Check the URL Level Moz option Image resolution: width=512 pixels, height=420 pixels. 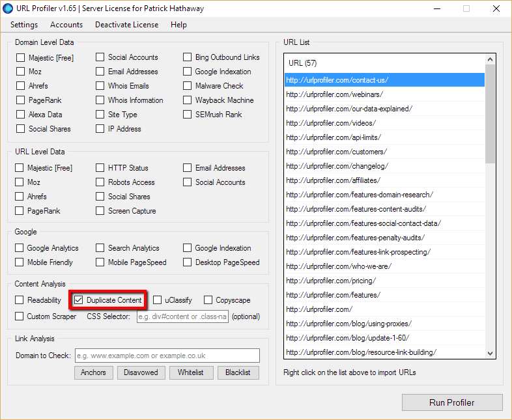click(20, 182)
